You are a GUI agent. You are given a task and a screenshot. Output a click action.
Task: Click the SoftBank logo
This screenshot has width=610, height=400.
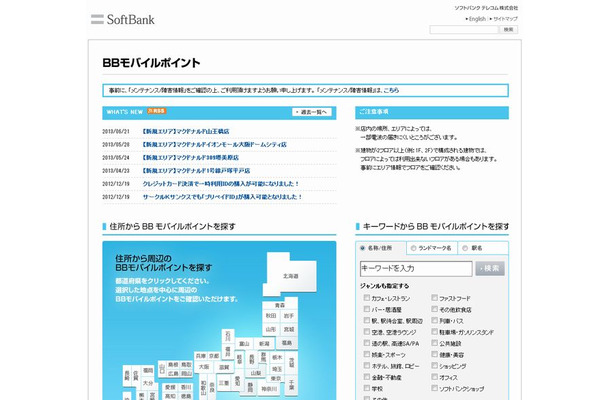tap(123, 19)
